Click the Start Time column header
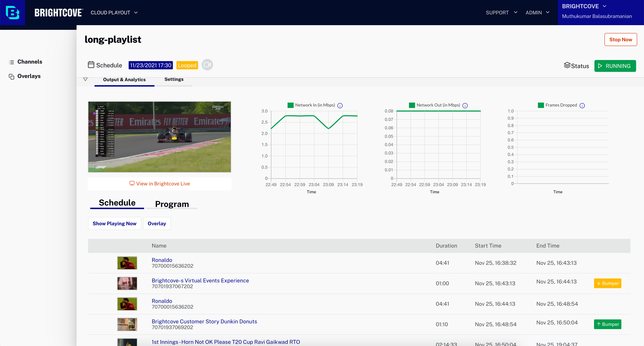The width and height of the screenshot is (644, 346). click(488, 246)
